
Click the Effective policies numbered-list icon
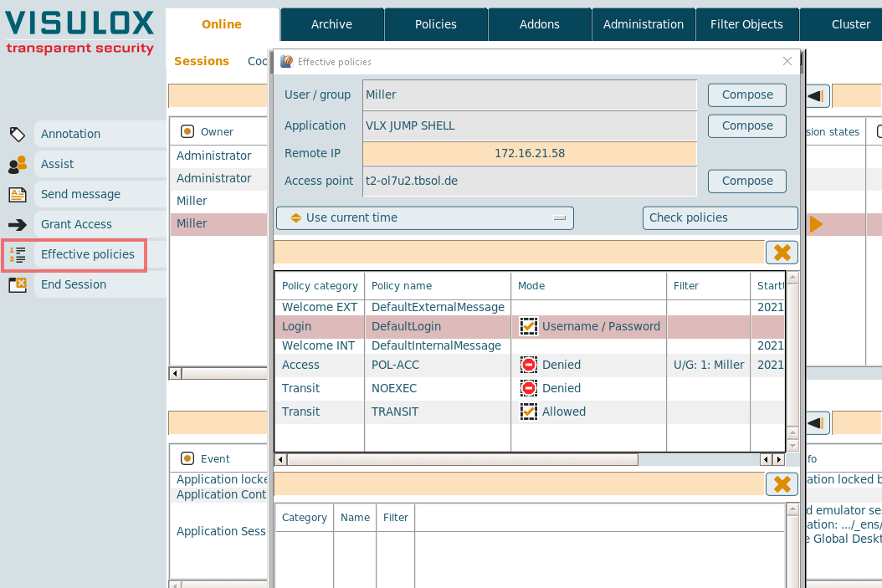[x=17, y=255]
